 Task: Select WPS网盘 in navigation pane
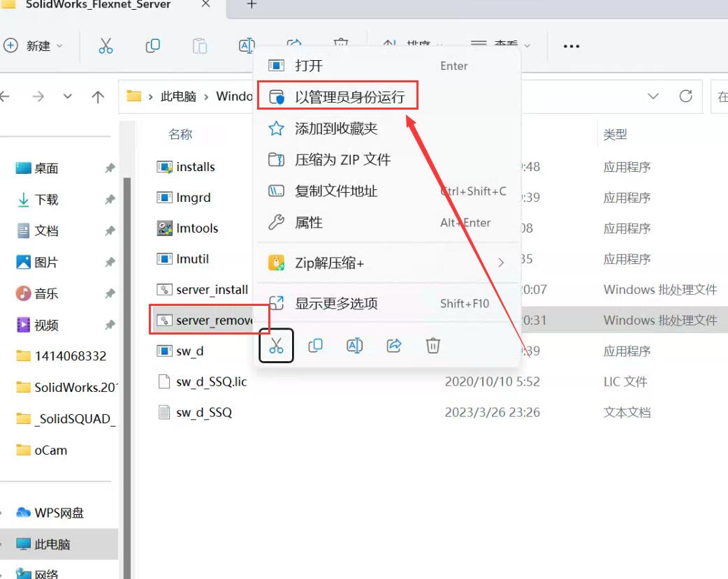tap(59, 513)
